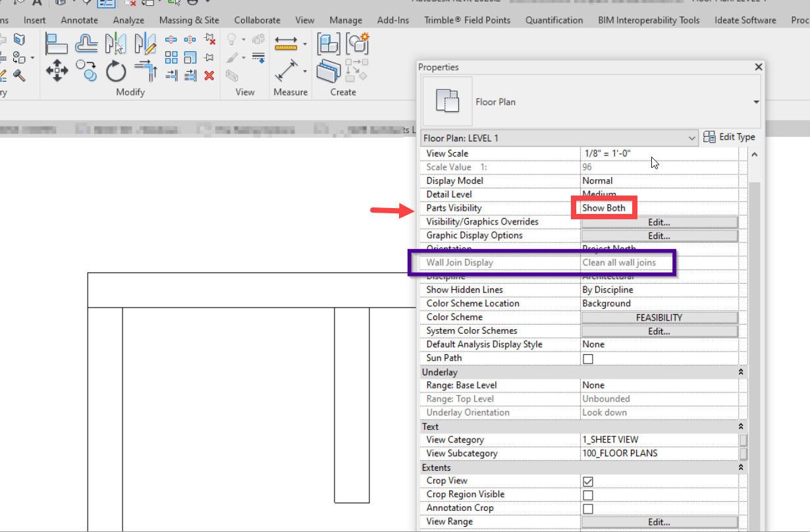Open the Floor Plan: LEVEL 1 instance dropdown
This screenshot has width=810, height=532.
691,138
